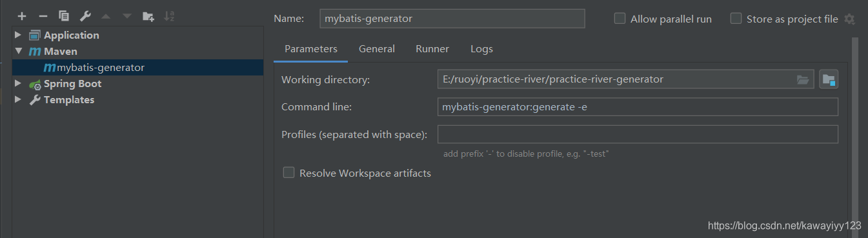Open Store as project file settings gear

849,19
